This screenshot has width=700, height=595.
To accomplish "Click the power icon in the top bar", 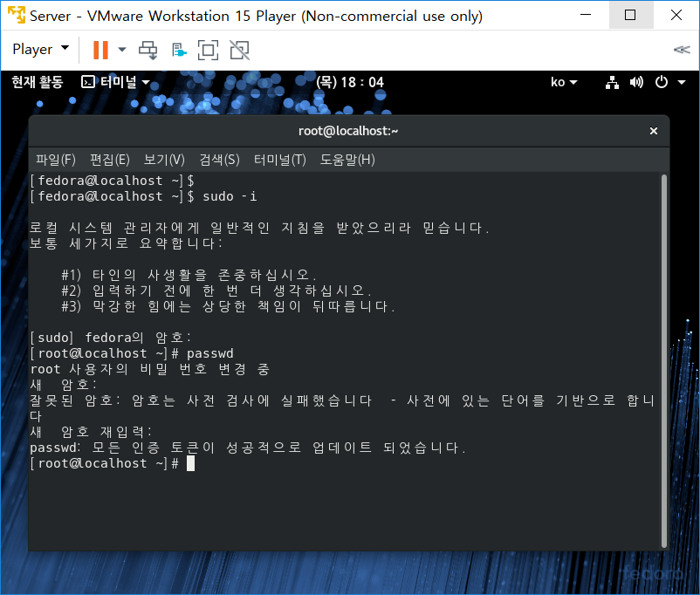I will (x=662, y=82).
